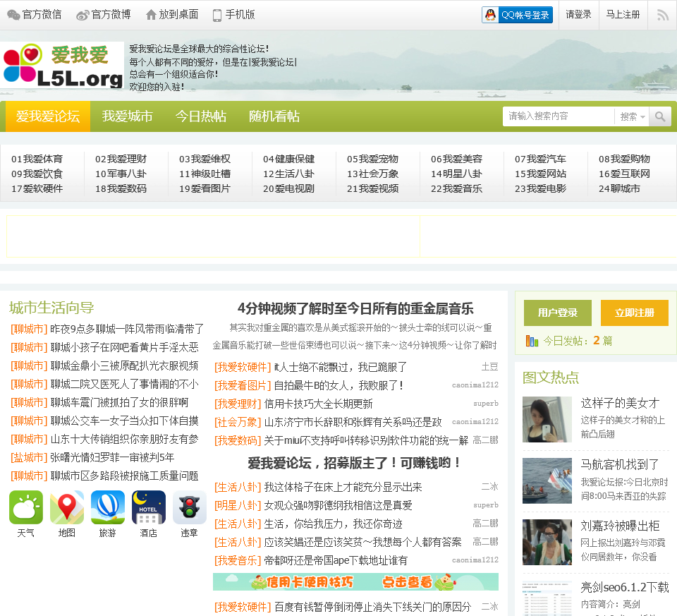
Task: Open the 刘嘉玲被曝出柜 thumbnail image
Action: click(547, 542)
